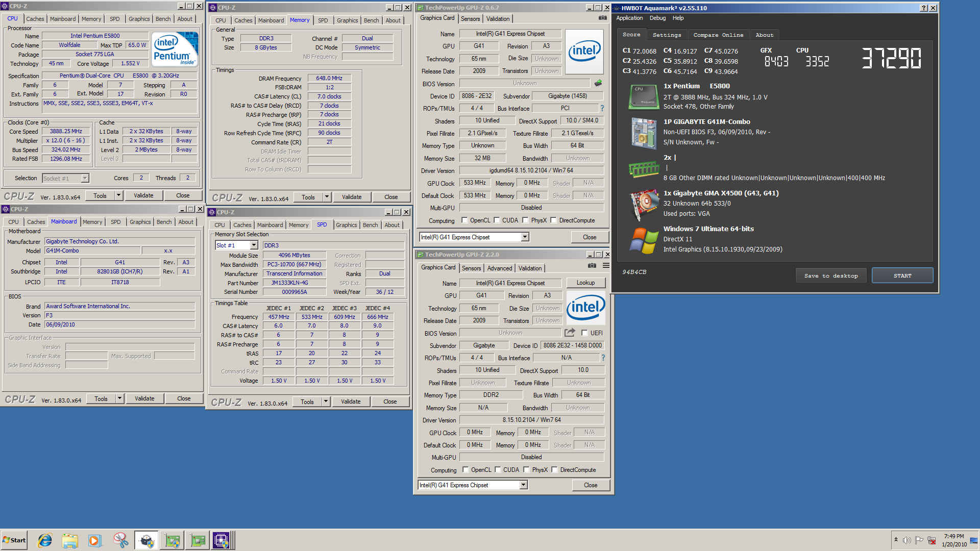This screenshot has width=980, height=551.
Task: Open Tools dropdown arrow in CPU-Z Mainboard window
Action: 119,398
